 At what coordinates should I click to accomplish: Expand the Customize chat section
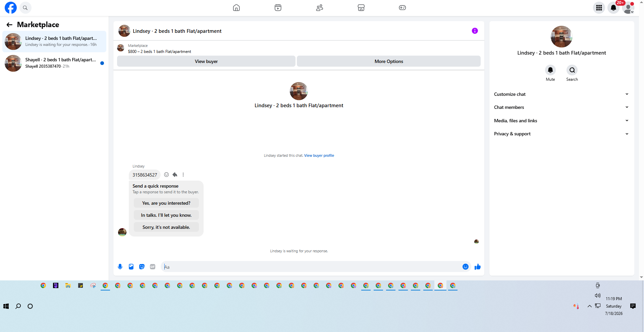[x=561, y=94]
